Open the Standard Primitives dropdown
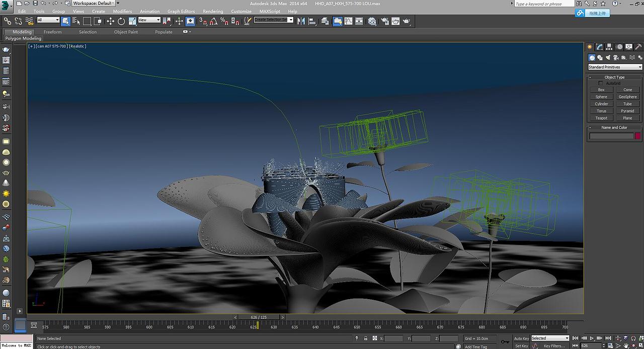The height and width of the screenshot is (349, 644). 615,67
